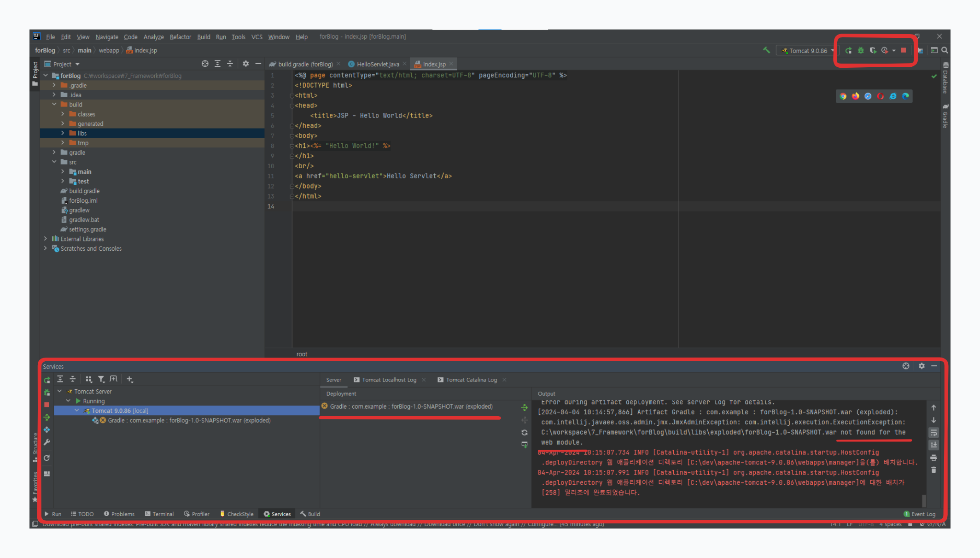Open Tomcat 9.0.86 run configuration dropdown
The width and height of the screenshot is (980, 558).
(x=808, y=51)
